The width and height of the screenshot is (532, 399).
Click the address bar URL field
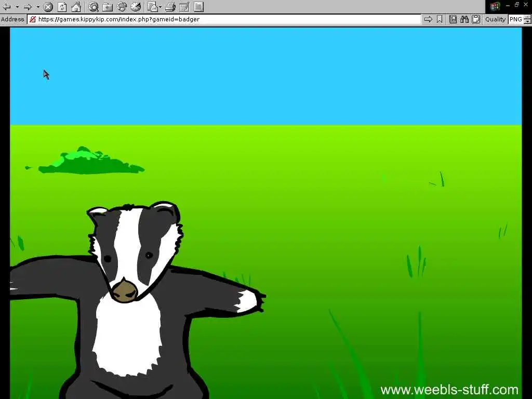point(224,19)
